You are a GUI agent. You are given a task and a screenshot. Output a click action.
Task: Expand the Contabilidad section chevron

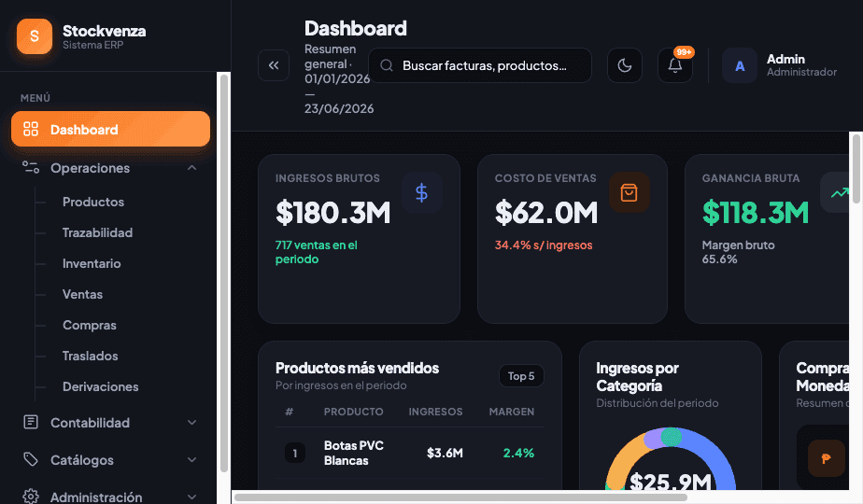(191, 423)
